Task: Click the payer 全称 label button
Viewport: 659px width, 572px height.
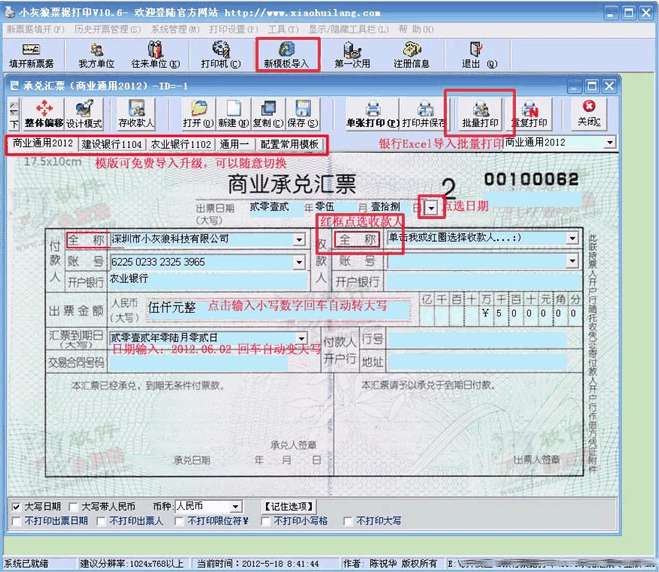Action: pyautogui.click(x=86, y=240)
